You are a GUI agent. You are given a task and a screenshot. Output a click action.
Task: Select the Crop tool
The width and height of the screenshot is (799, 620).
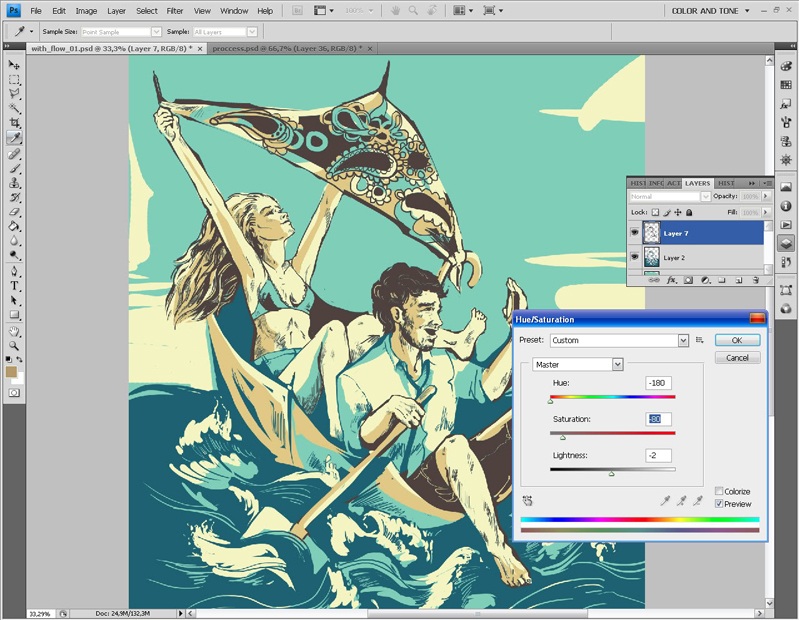point(15,123)
